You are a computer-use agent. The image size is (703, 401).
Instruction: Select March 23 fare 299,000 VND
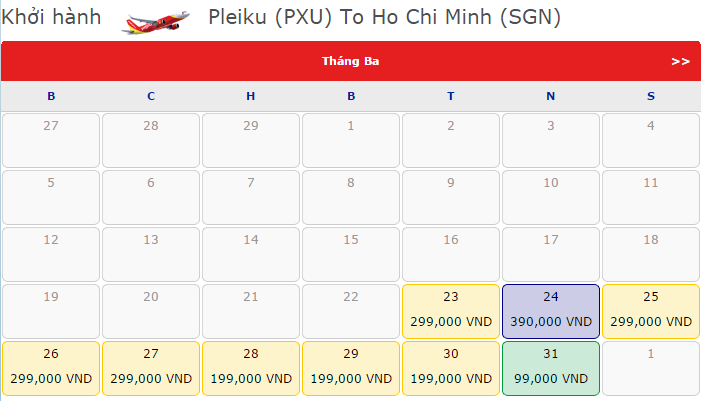tap(450, 311)
